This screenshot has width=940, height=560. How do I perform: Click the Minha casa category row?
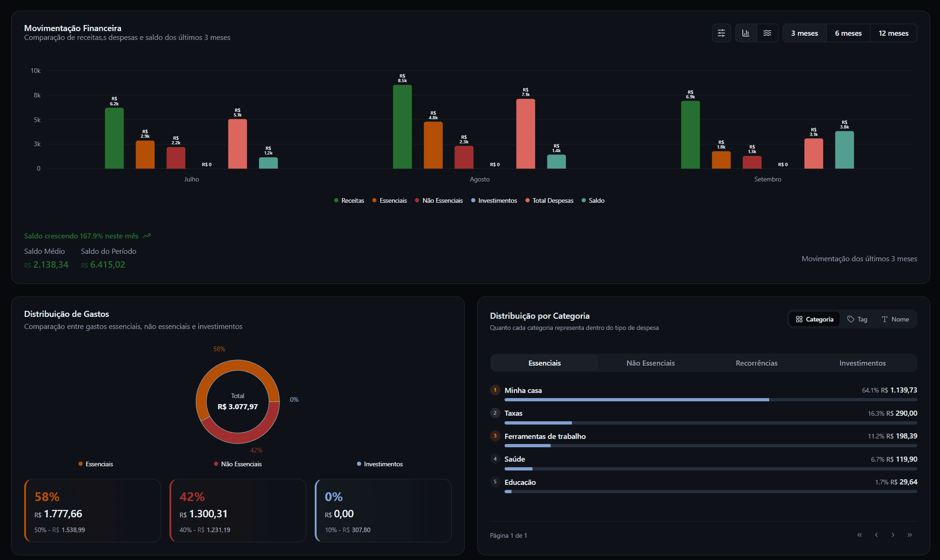703,393
